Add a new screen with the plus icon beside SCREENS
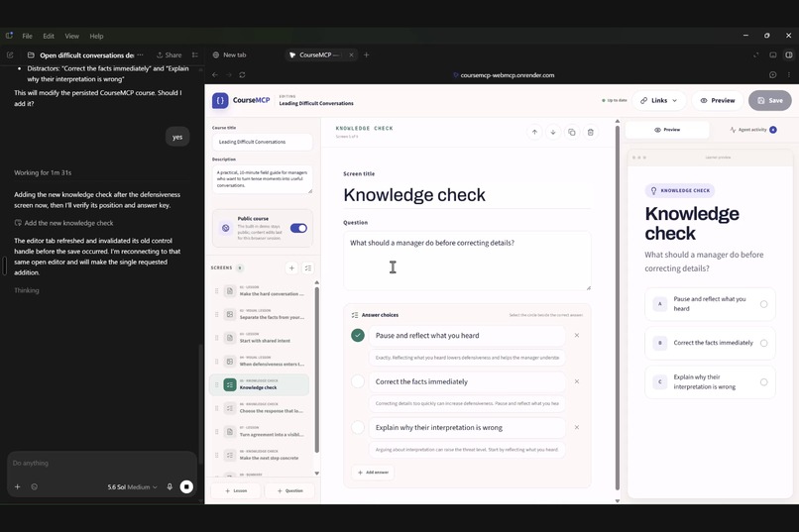This screenshot has height=532, width=799. tap(291, 267)
